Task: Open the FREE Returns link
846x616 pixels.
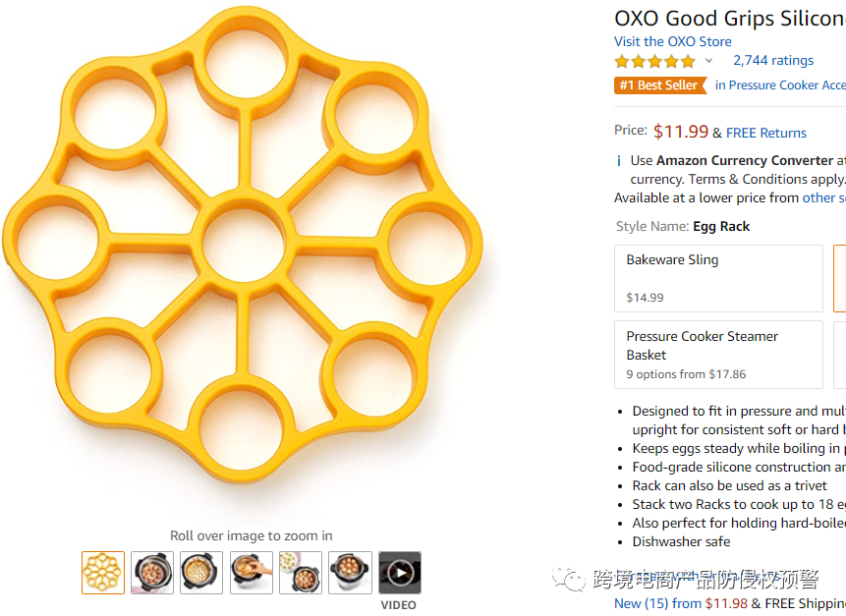Action: [766, 133]
